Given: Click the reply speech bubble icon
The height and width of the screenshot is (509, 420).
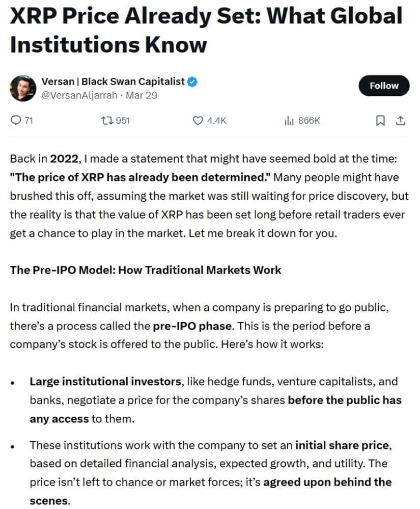Looking at the screenshot, I should (16, 120).
